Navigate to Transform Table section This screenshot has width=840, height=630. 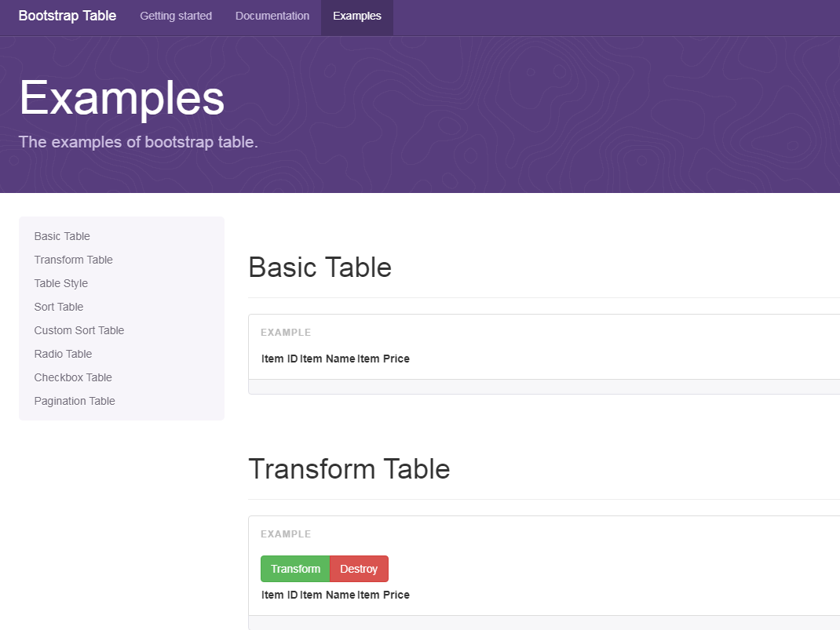point(73,260)
